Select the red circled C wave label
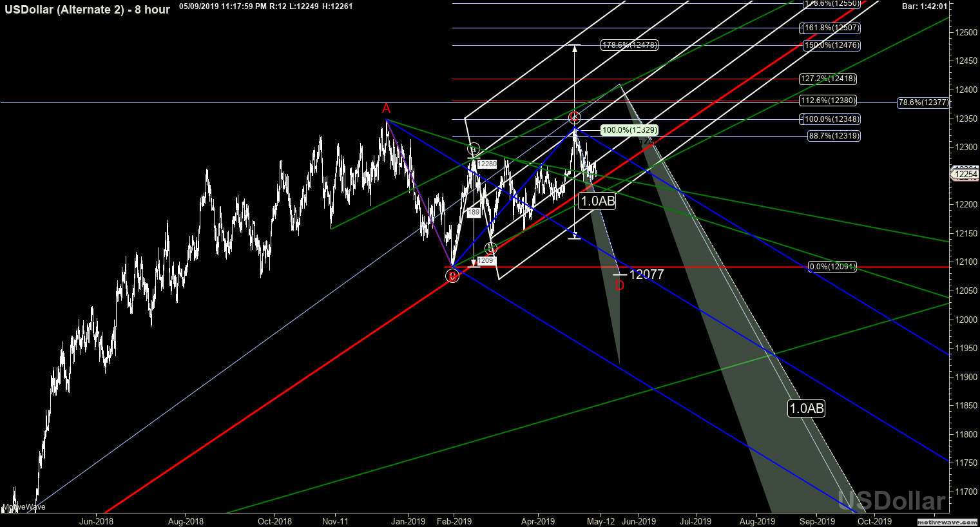The image size is (980, 527). pyautogui.click(x=575, y=117)
